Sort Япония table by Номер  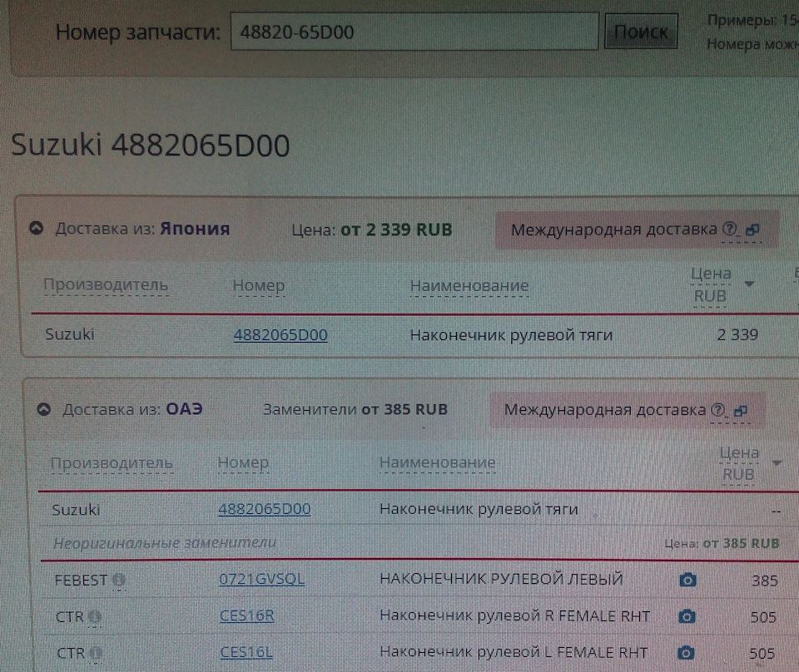[x=258, y=285]
